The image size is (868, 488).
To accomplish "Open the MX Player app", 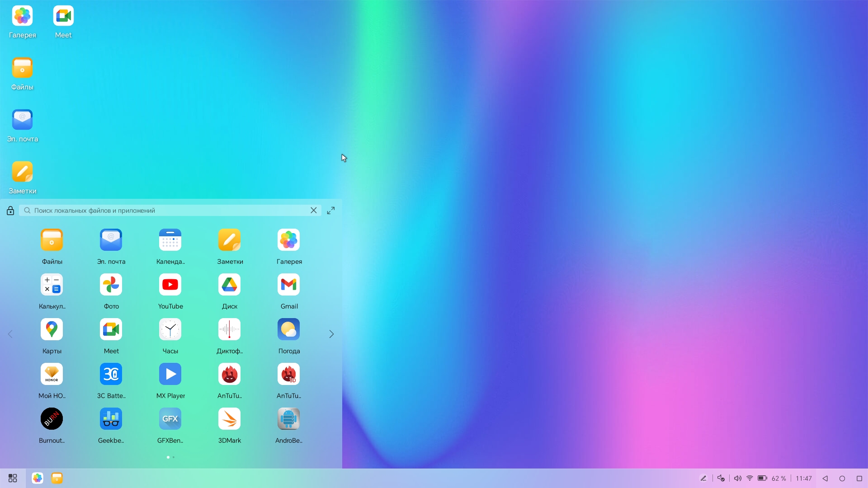I will tap(170, 374).
